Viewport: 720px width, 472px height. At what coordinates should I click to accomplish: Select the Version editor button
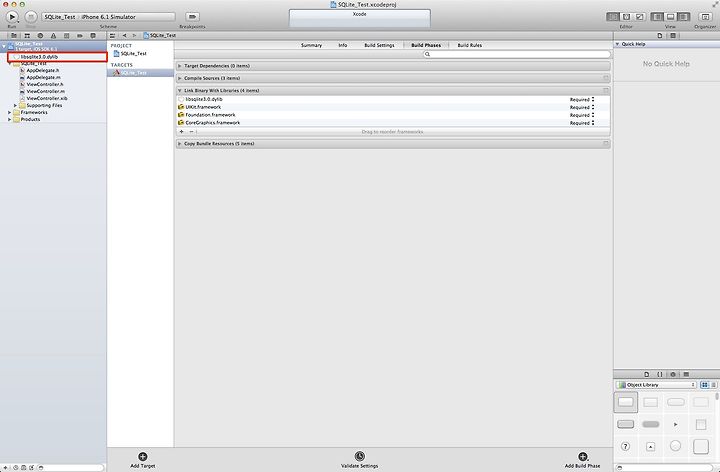639,17
